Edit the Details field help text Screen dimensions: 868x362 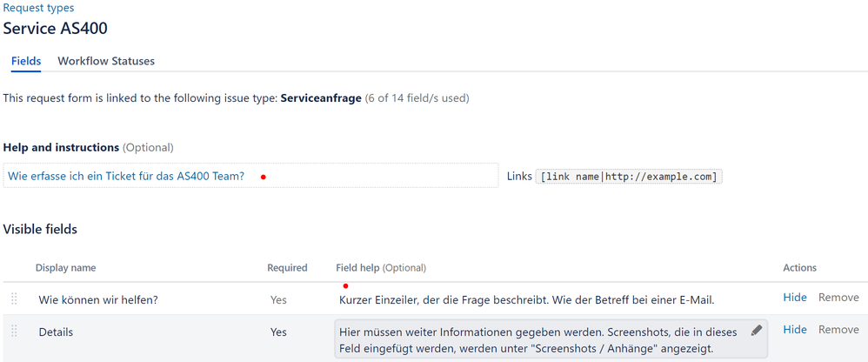tap(551, 339)
